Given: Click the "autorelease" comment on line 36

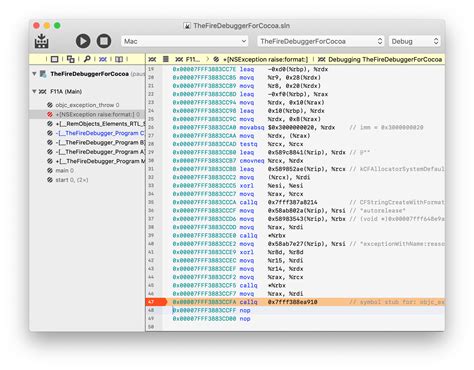Looking at the screenshot, I should point(377,211).
